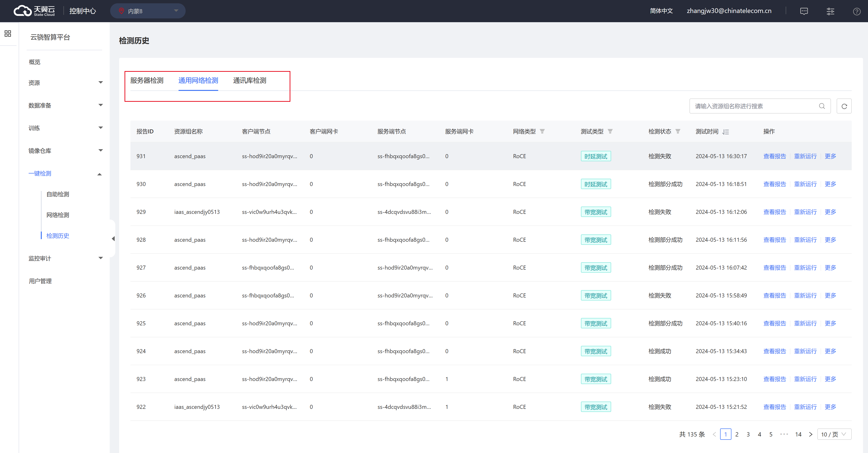Filter by network type column
This screenshot has height=453, width=868.
click(x=542, y=131)
